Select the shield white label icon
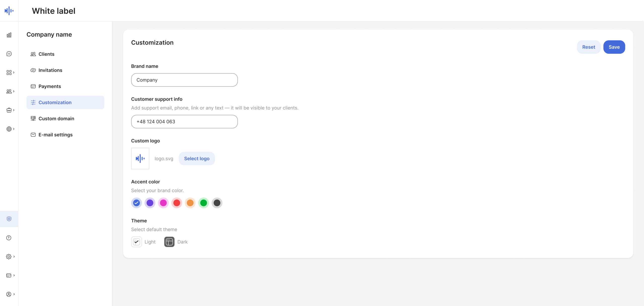 point(9,219)
